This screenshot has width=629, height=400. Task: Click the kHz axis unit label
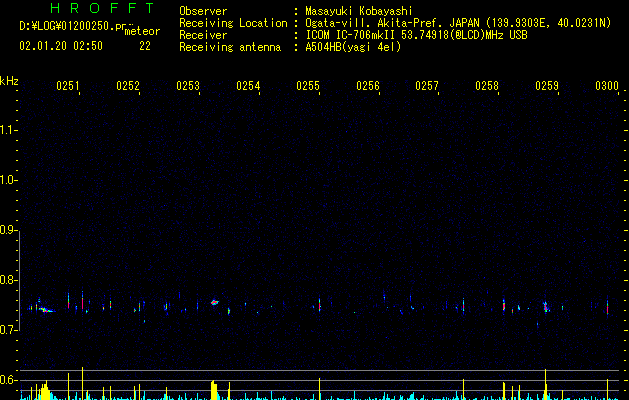click(x=9, y=81)
